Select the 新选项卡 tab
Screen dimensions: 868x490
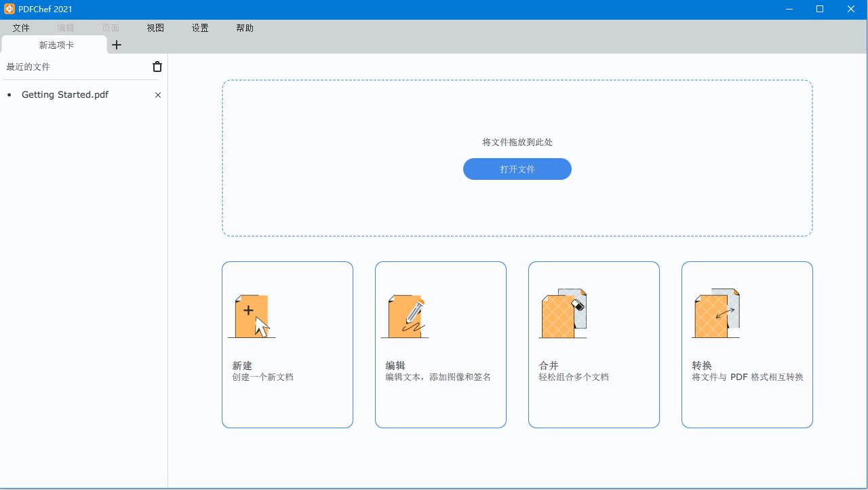(56, 45)
